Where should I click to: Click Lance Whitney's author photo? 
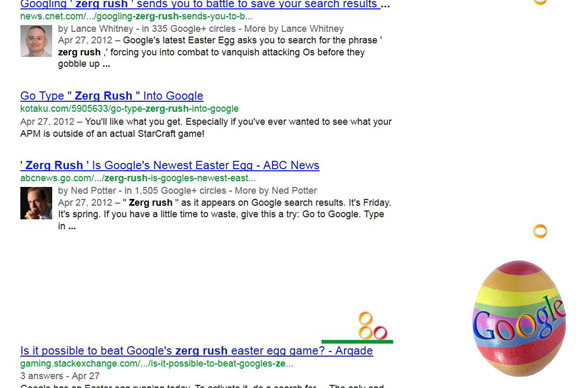pyautogui.click(x=36, y=41)
